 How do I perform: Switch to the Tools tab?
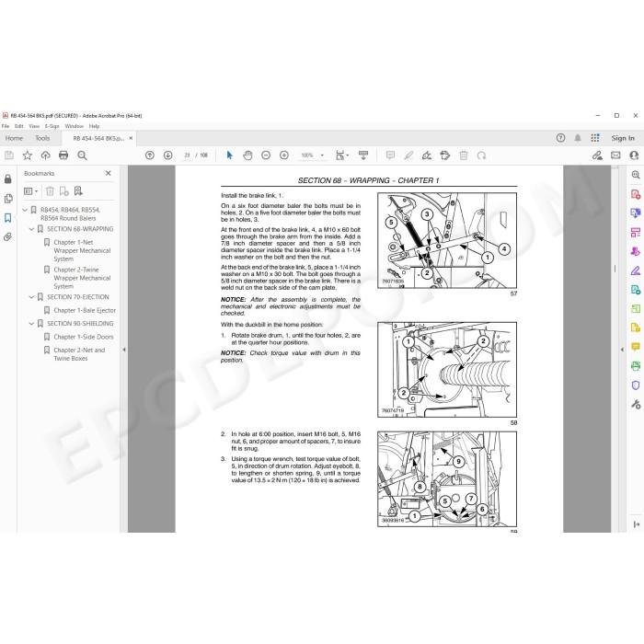pos(42,138)
